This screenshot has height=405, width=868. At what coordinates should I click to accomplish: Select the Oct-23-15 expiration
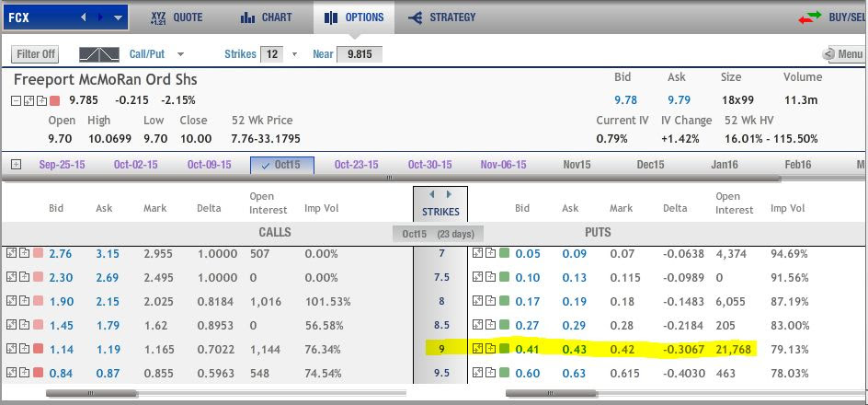pyautogui.click(x=357, y=165)
